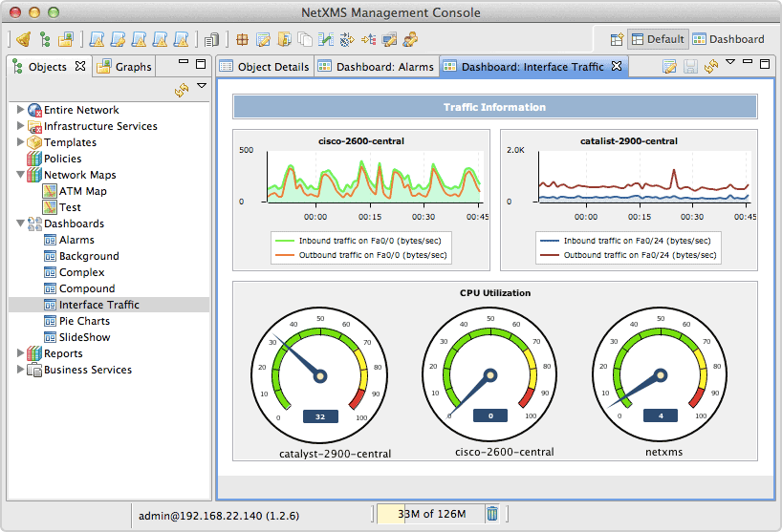782x532 pixels.
Task: Click the brown grid crosshair toolbar icon
Action: tap(243, 39)
